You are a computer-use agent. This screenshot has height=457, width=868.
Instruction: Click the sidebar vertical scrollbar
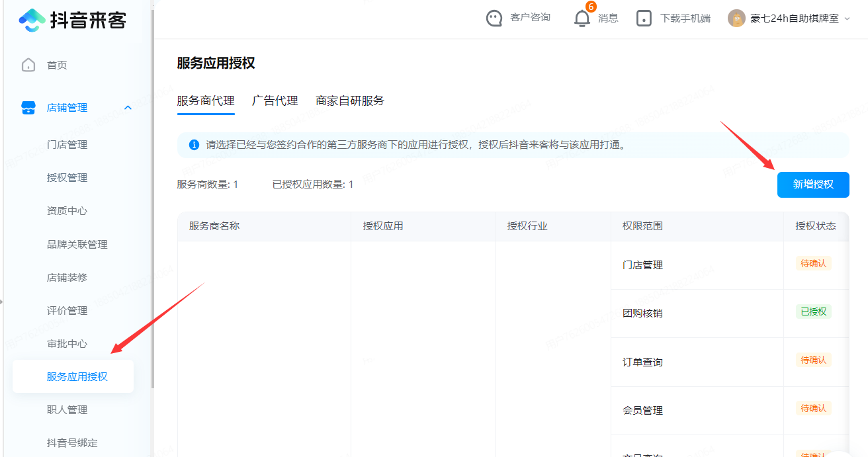pyautogui.click(x=153, y=198)
